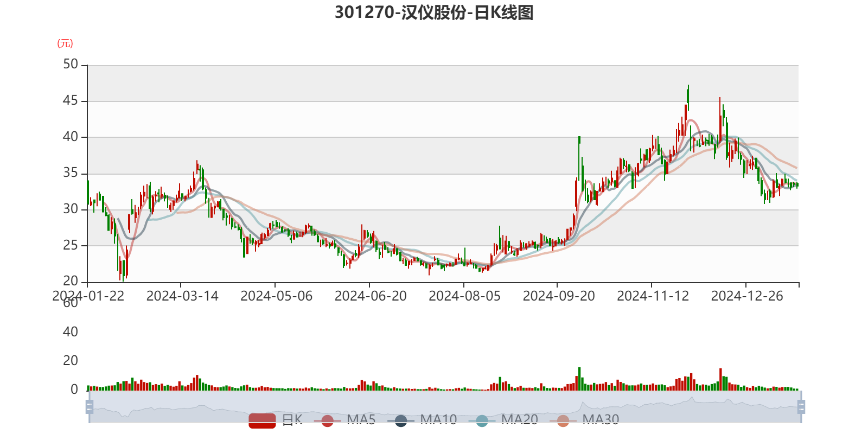868x434 pixels.
Task: Click the right data zoom slider handle
Action: [801, 407]
